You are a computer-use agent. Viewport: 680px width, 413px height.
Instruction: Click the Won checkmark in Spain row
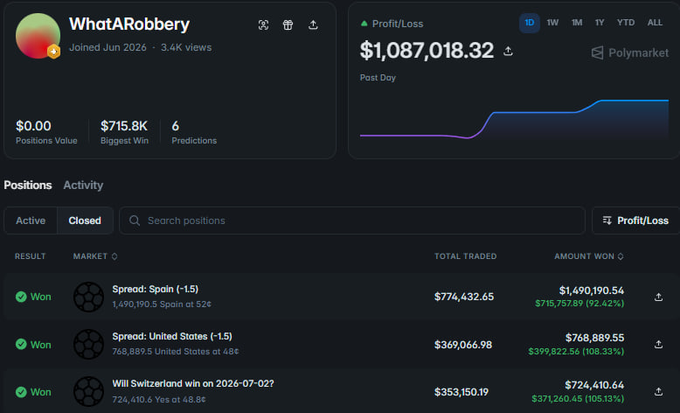pyautogui.click(x=21, y=297)
